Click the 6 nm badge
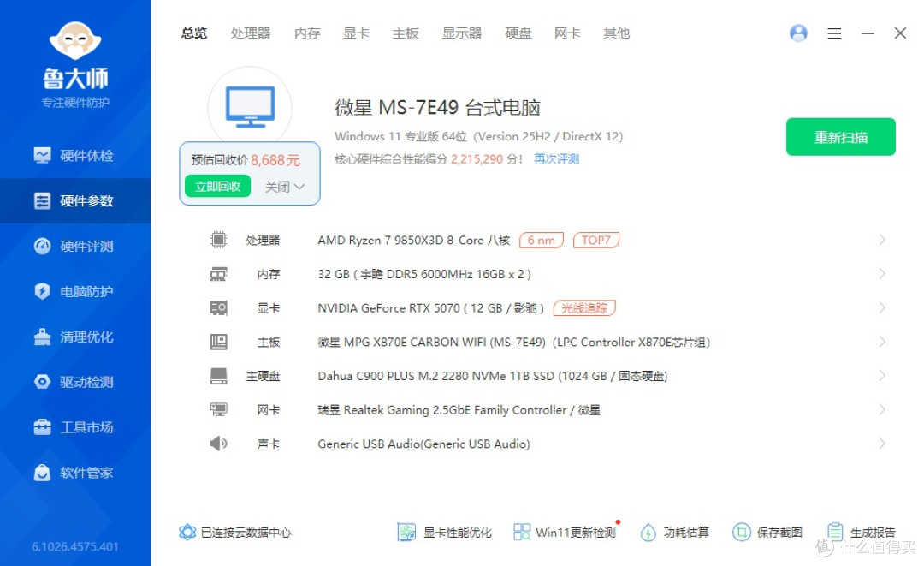This screenshot has height=566, width=924. point(541,240)
